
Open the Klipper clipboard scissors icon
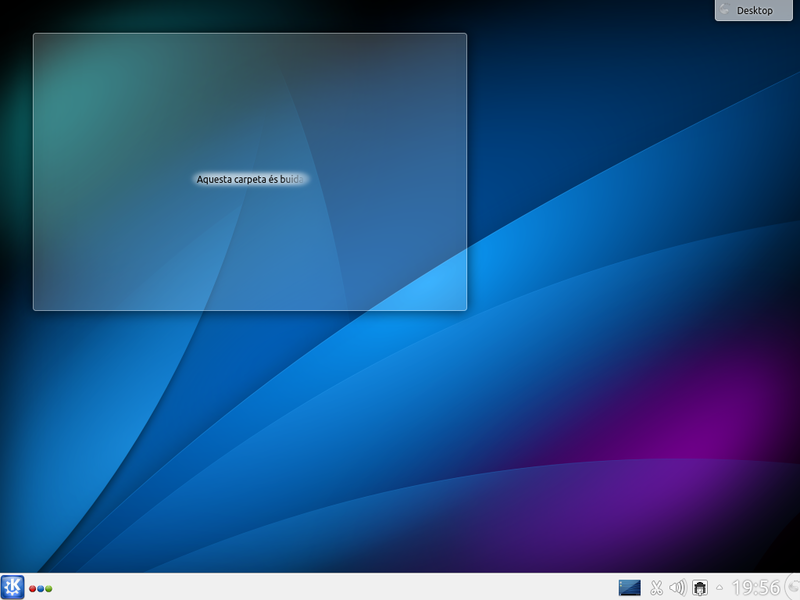point(657,588)
